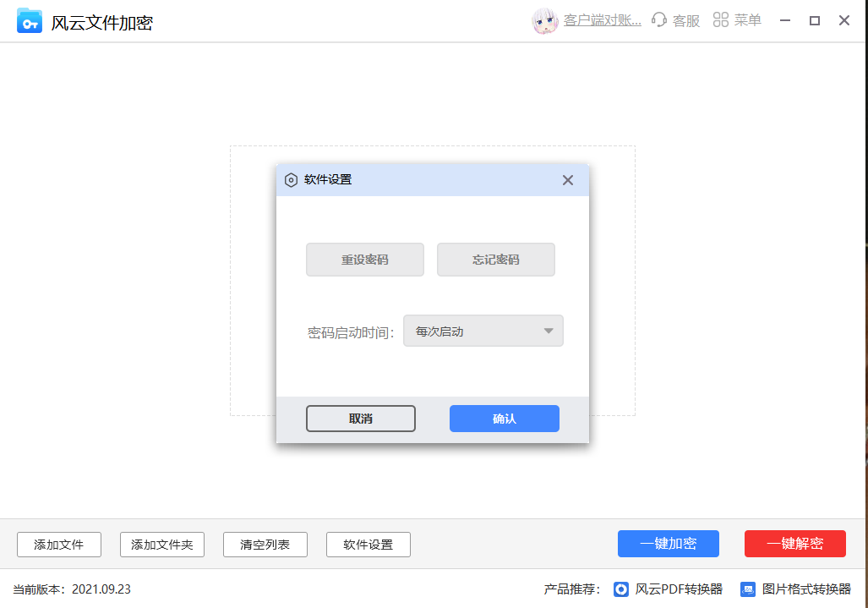
Task: Click the gear icon in the 软件设置 dialog
Action: click(291, 180)
